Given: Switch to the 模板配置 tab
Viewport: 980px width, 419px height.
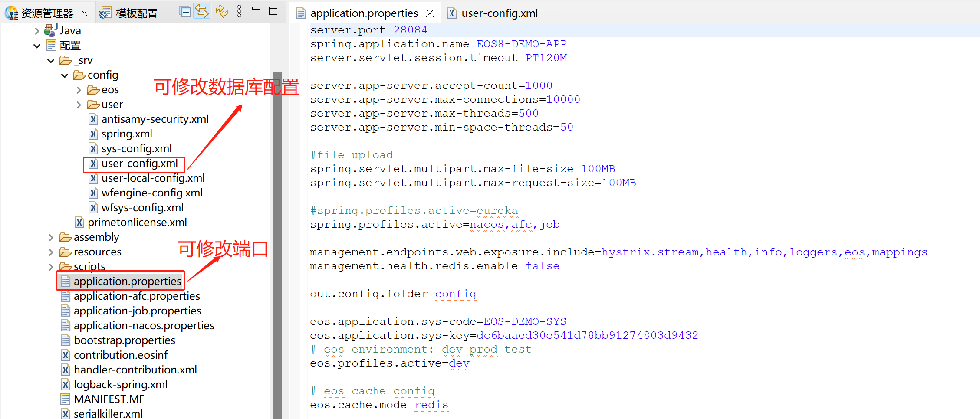Looking at the screenshot, I should (x=136, y=13).
